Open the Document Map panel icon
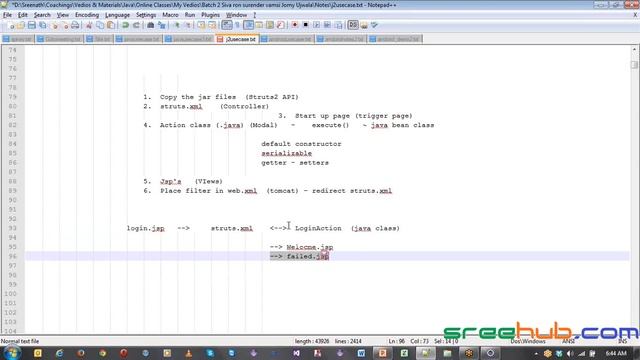 pyautogui.click(x=269, y=25)
